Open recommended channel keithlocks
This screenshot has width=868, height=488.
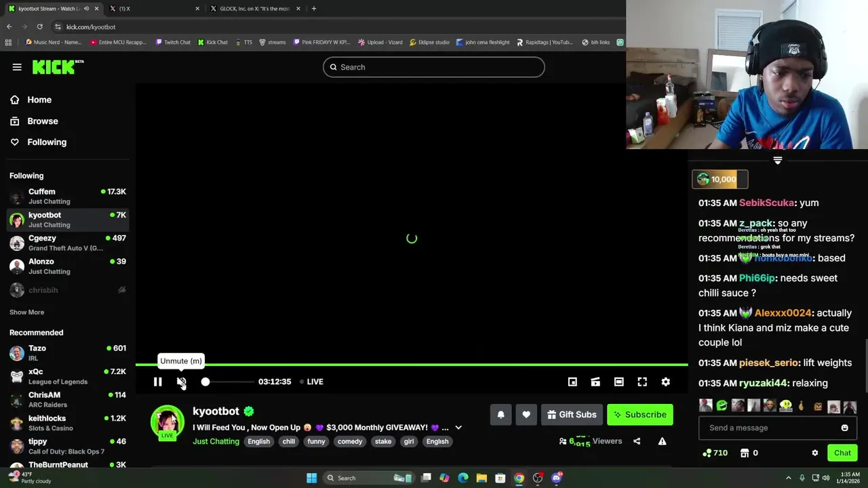coord(68,423)
